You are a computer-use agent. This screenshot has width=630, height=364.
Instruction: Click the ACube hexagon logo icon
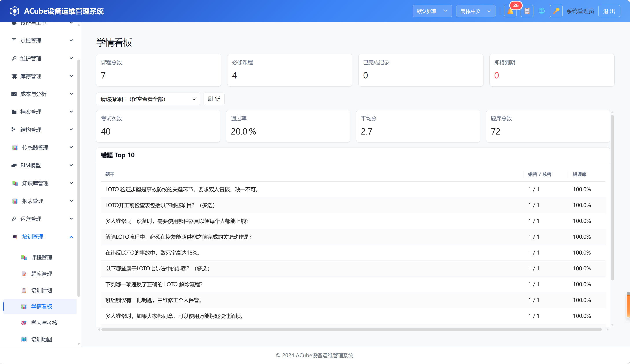coord(15,11)
